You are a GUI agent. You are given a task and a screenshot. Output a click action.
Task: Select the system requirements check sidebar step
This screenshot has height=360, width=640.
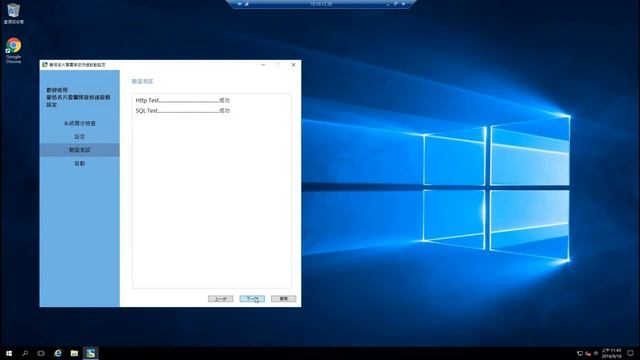tap(80, 123)
